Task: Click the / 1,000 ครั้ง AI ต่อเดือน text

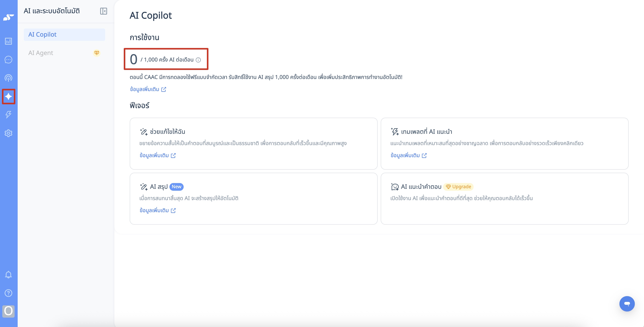Action: [167, 60]
